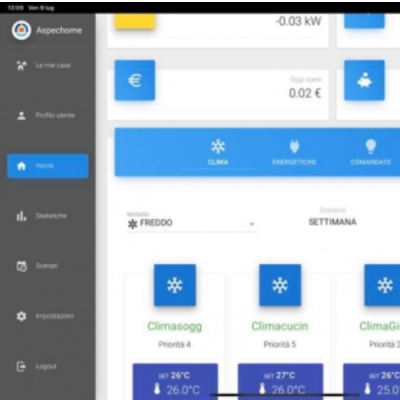Open Impostazioni gear icon

(x=21, y=316)
